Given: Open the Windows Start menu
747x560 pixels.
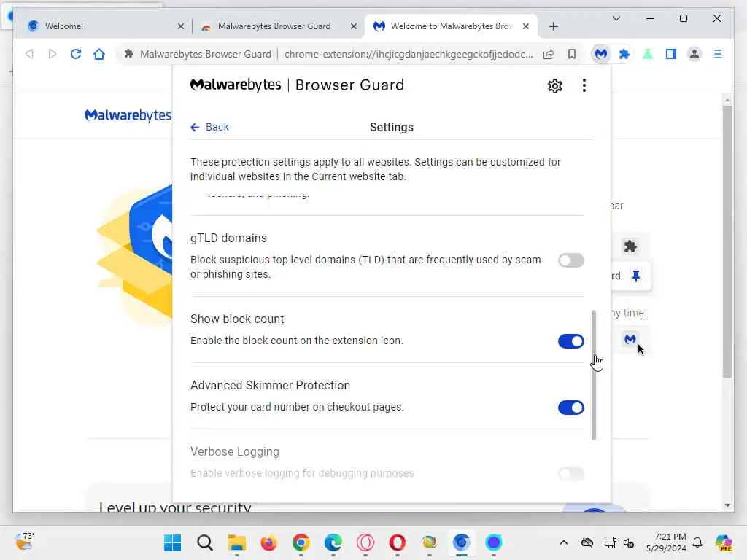Looking at the screenshot, I should 172,542.
